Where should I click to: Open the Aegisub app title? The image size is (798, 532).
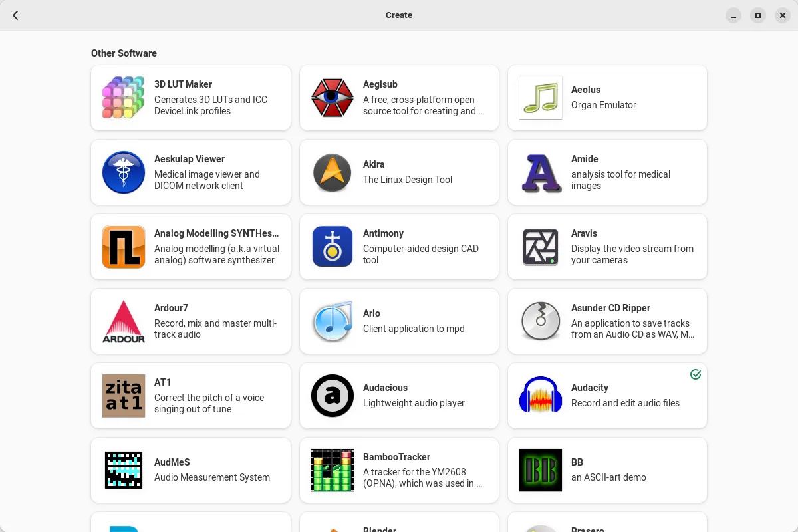[x=380, y=84]
